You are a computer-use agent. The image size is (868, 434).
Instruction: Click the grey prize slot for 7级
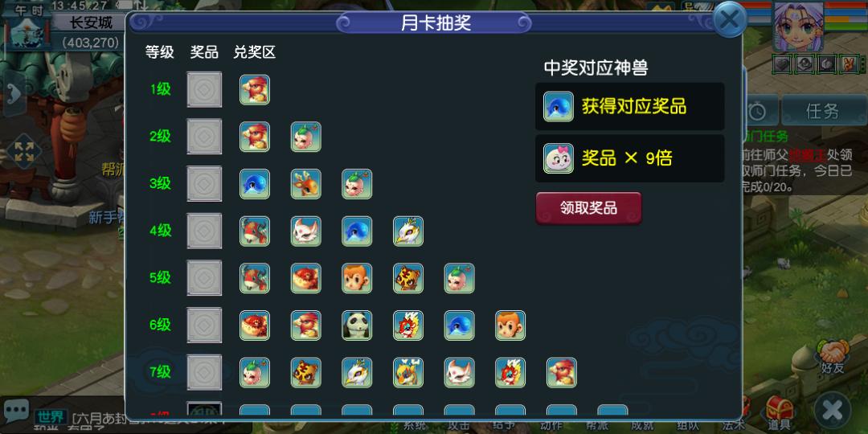click(204, 372)
